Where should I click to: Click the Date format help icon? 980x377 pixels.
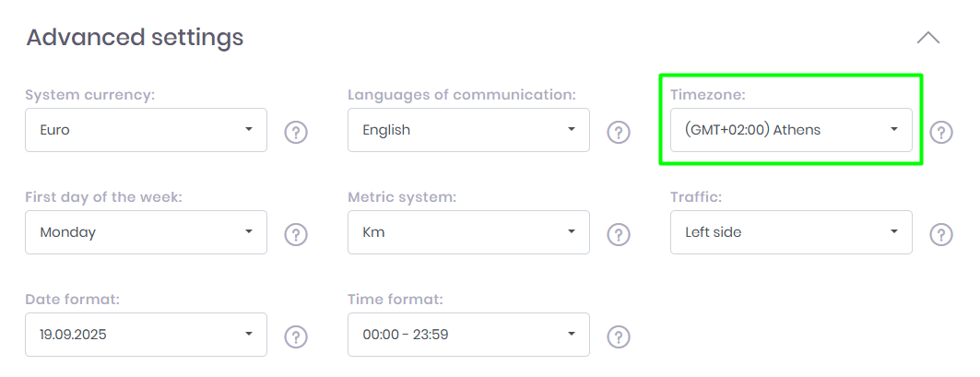click(x=295, y=336)
